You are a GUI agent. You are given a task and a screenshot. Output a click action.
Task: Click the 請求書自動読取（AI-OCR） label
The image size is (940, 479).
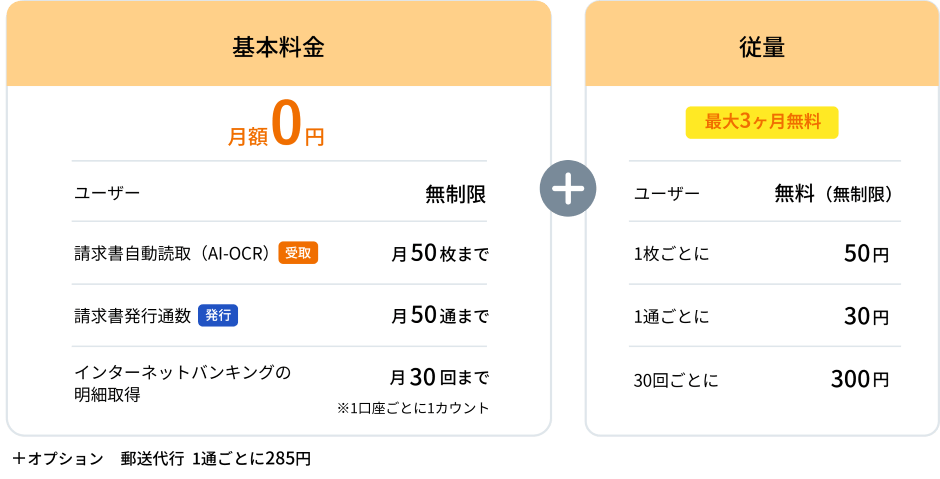[174, 254]
